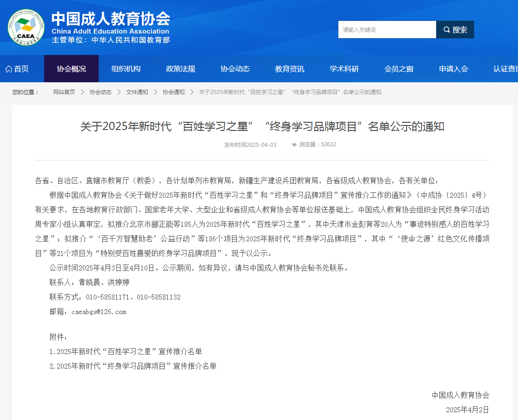The width and height of the screenshot is (518, 420).
Task: Click the signature 中国成人教育协会 at bottom
Action: click(x=461, y=395)
